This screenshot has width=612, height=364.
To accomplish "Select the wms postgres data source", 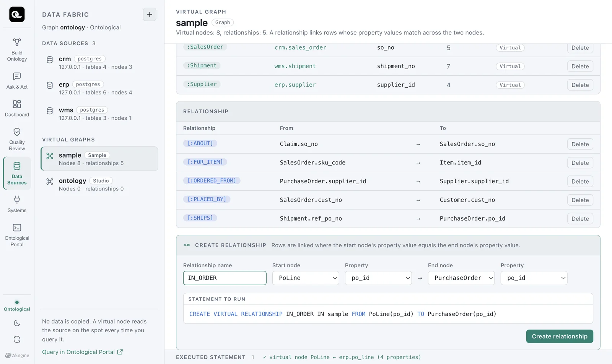I will tap(99, 114).
